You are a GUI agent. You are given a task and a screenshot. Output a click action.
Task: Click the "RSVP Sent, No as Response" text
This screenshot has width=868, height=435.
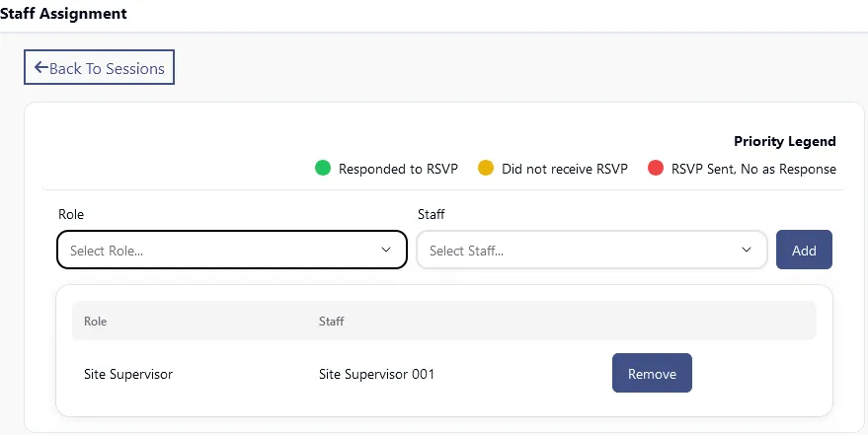(753, 169)
